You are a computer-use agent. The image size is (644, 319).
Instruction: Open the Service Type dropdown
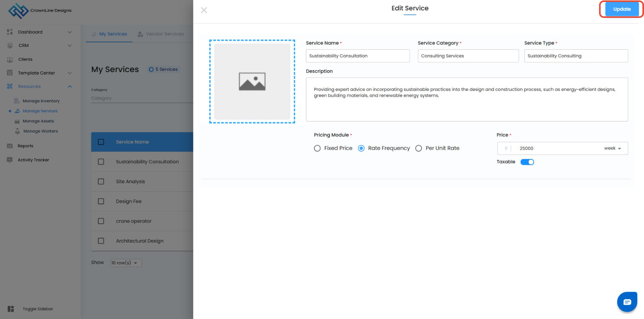point(576,56)
